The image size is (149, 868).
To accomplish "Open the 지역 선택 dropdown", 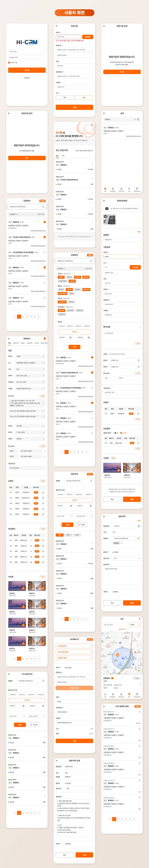I will point(122,283).
